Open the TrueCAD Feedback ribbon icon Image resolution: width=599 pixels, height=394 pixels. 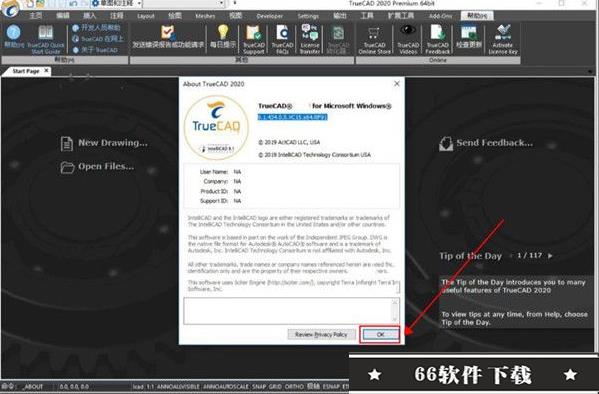(437, 39)
